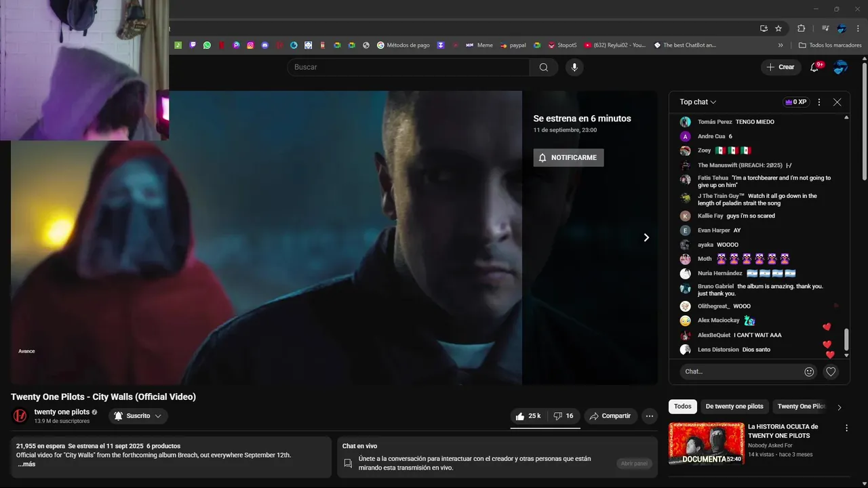The image size is (868, 488).
Task: Open Chrome media controls icon
Action: click(x=825, y=28)
